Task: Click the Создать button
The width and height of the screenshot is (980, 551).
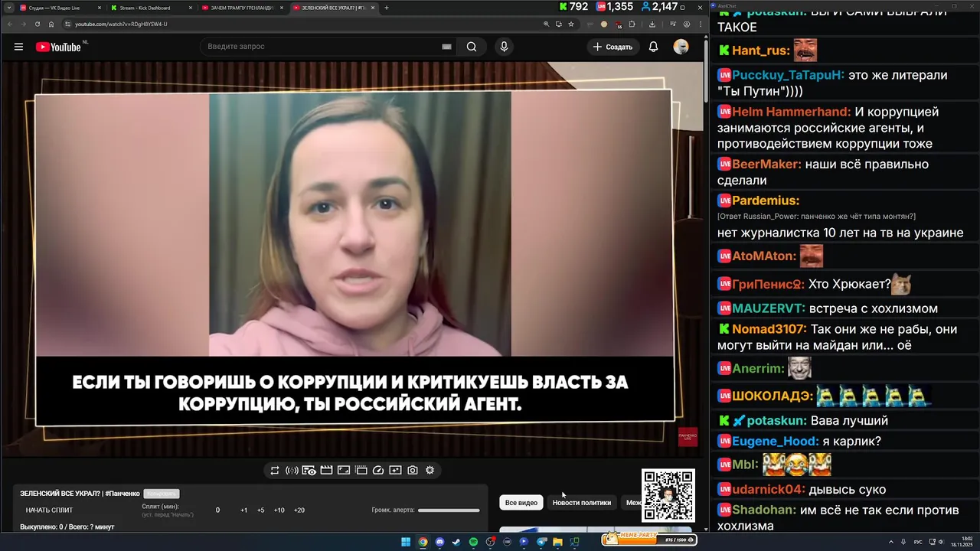Action: (612, 47)
